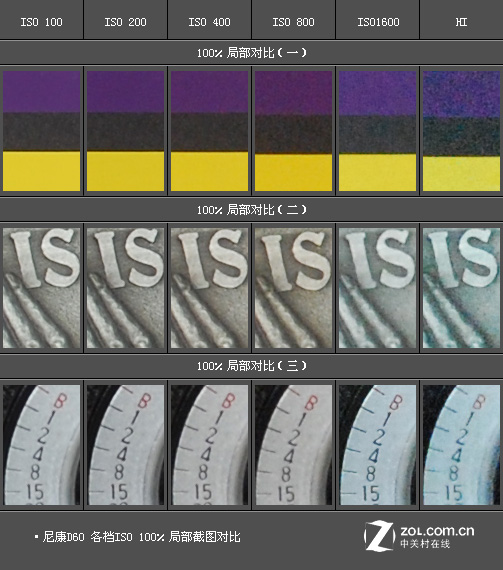Open the HI coin lettering crop
The height and width of the screenshot is (570, 503).
[461, 288]
